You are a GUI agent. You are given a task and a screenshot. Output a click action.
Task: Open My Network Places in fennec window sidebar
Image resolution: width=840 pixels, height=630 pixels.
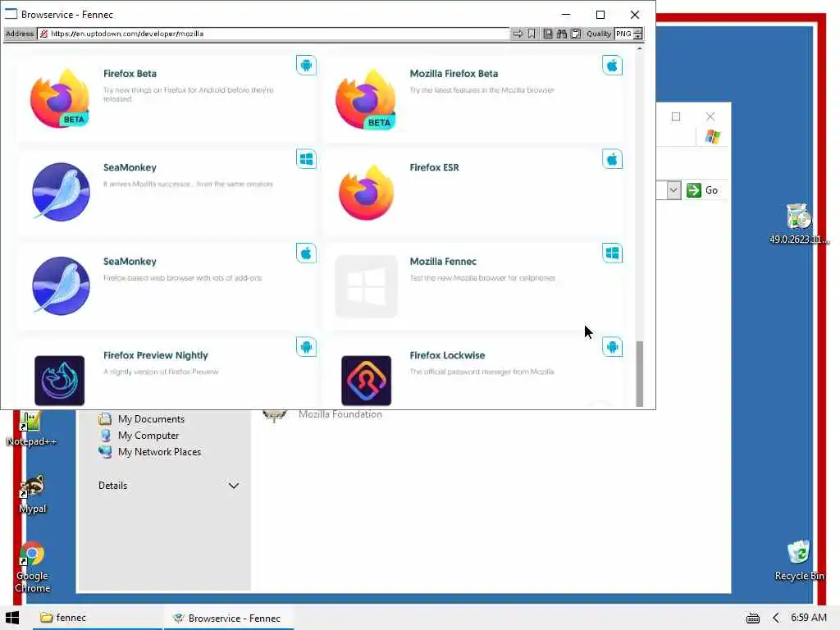coord(150,452)
